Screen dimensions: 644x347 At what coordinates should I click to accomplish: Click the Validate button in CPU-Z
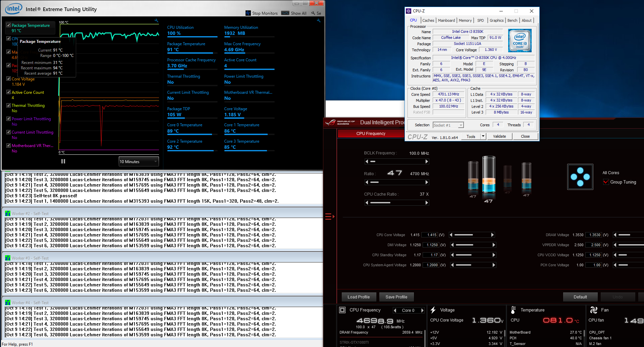pos(499,136)
